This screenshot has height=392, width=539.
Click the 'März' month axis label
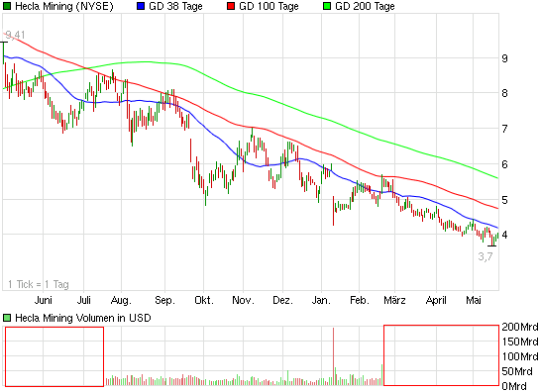pyautogui.click(x=394, y=300)
